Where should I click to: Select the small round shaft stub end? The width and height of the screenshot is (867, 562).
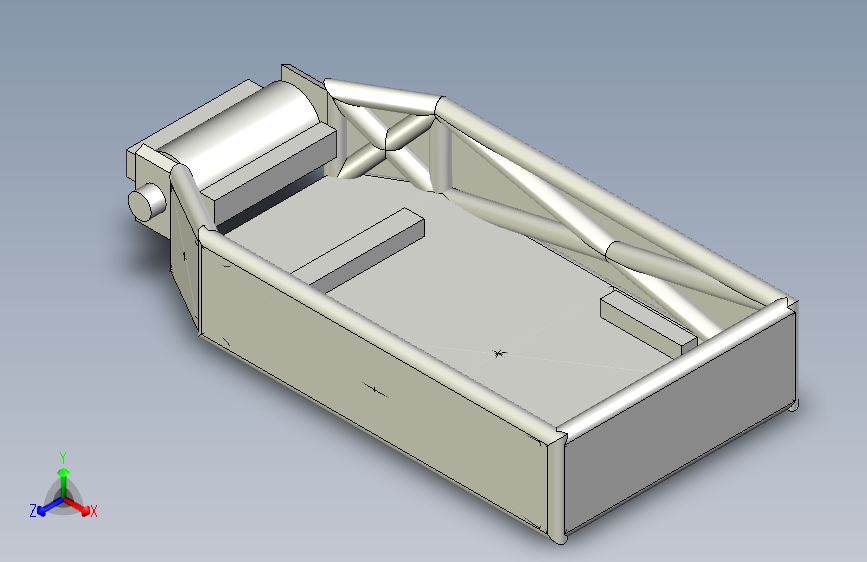click(145, 202)
